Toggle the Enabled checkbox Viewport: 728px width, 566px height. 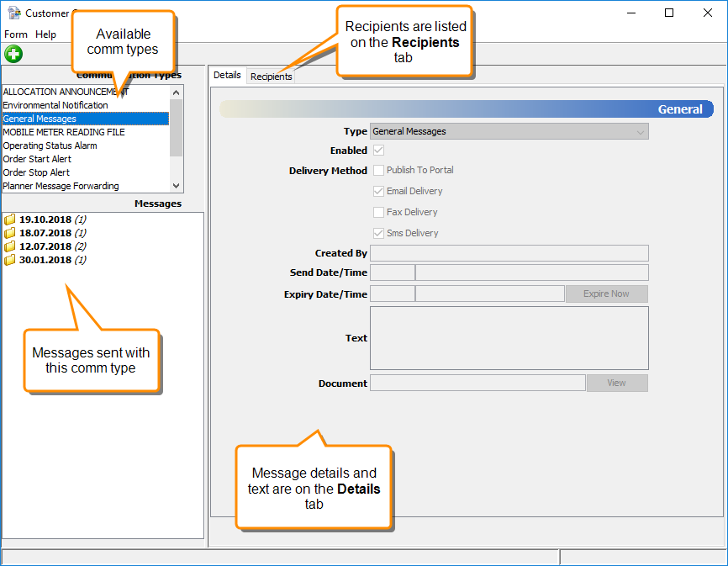[x=378, y=151]
